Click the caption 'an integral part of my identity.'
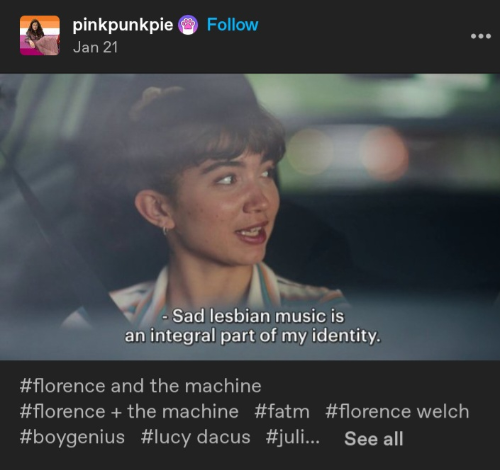500x470 pixels. (253, 336)
